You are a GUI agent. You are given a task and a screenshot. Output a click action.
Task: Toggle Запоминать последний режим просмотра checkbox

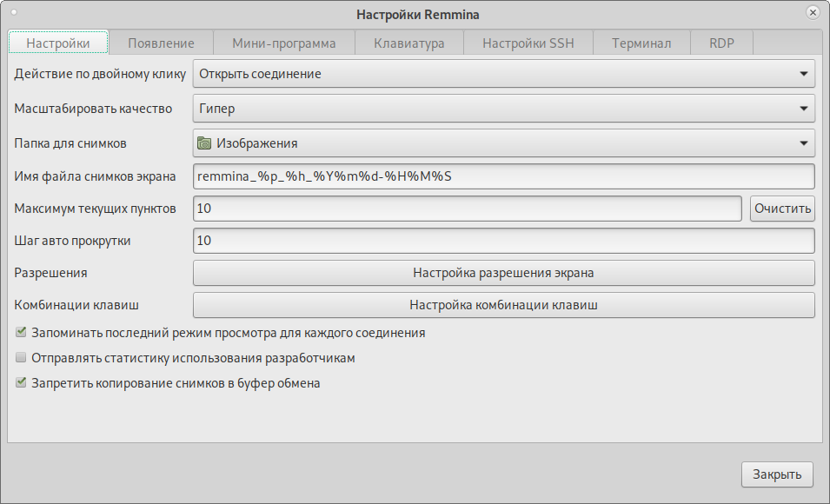point(21,333)
